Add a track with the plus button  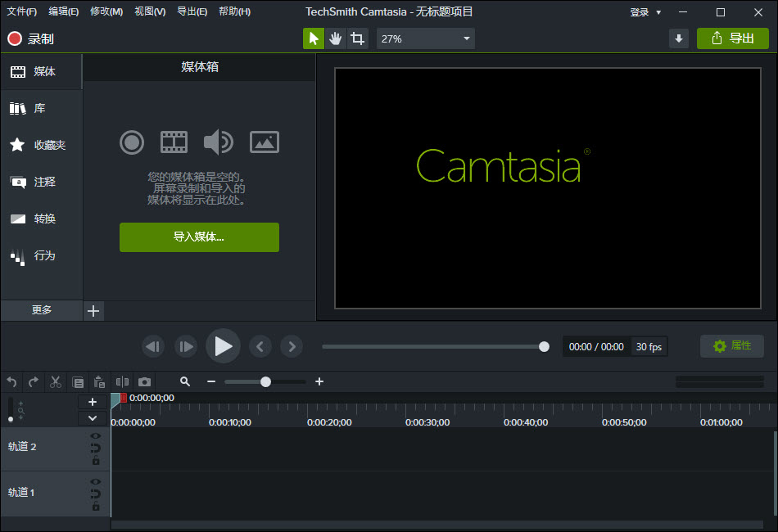tap(93, 402)
